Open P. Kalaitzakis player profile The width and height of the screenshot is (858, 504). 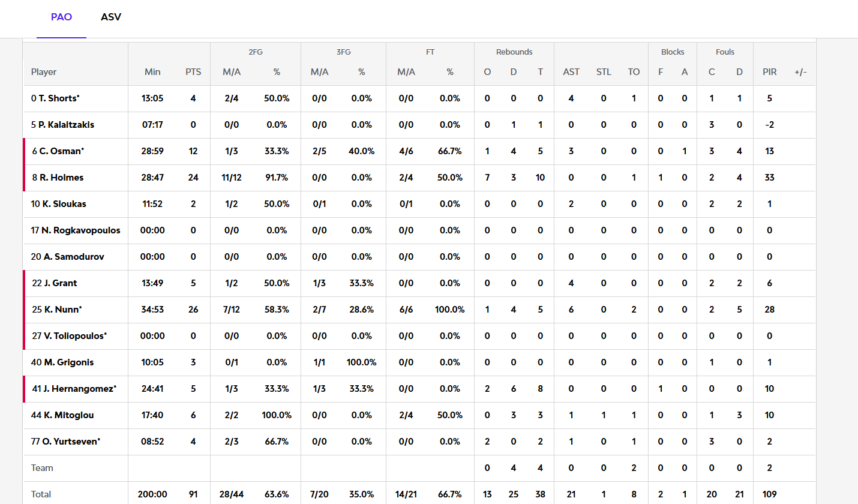tap(66, 125)
